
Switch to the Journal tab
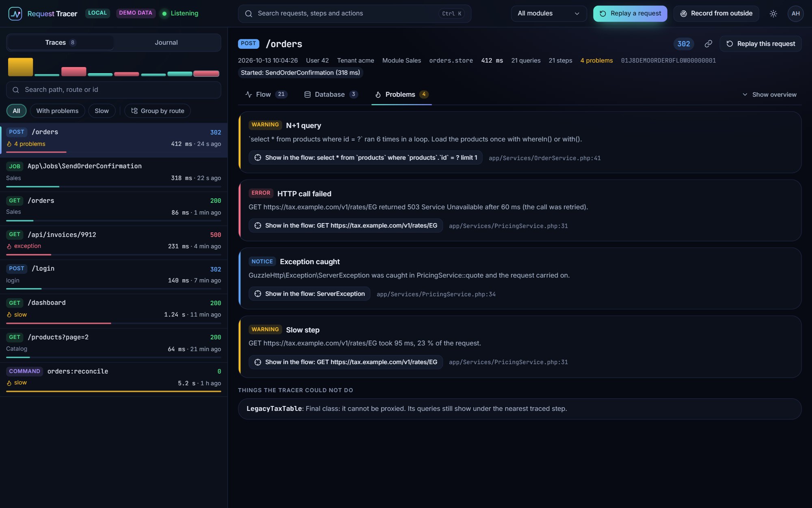click(x=166, y=42)
